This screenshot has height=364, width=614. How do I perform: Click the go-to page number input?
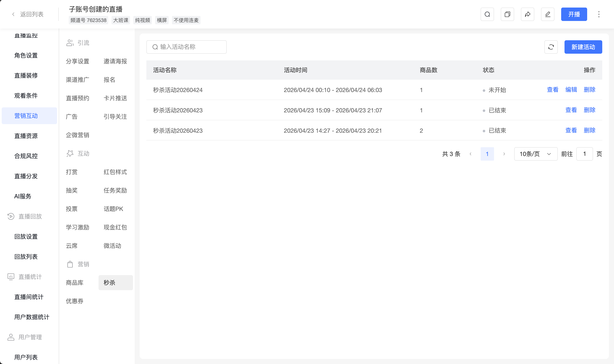[x=585, y=154]
